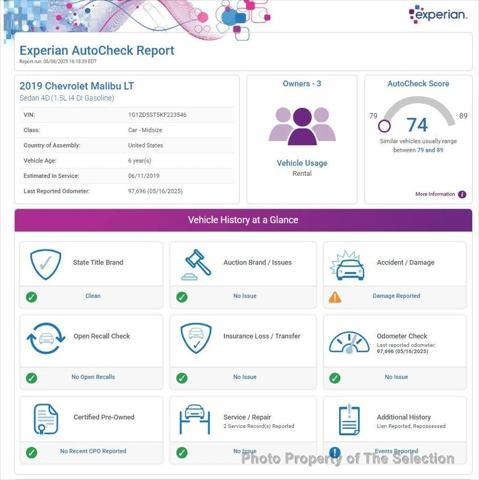
Task: Click the Insurance Loss shield icon
Action: (x=196, y=338)
